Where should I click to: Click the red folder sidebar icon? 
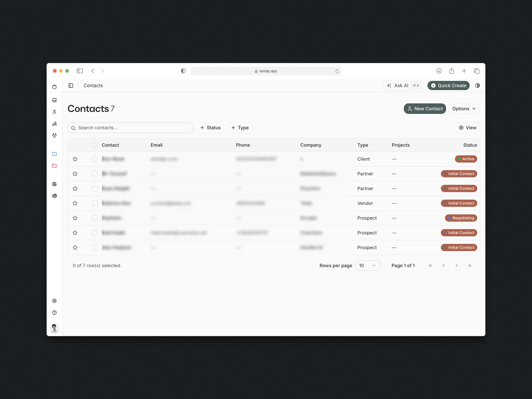click(54, 166)
